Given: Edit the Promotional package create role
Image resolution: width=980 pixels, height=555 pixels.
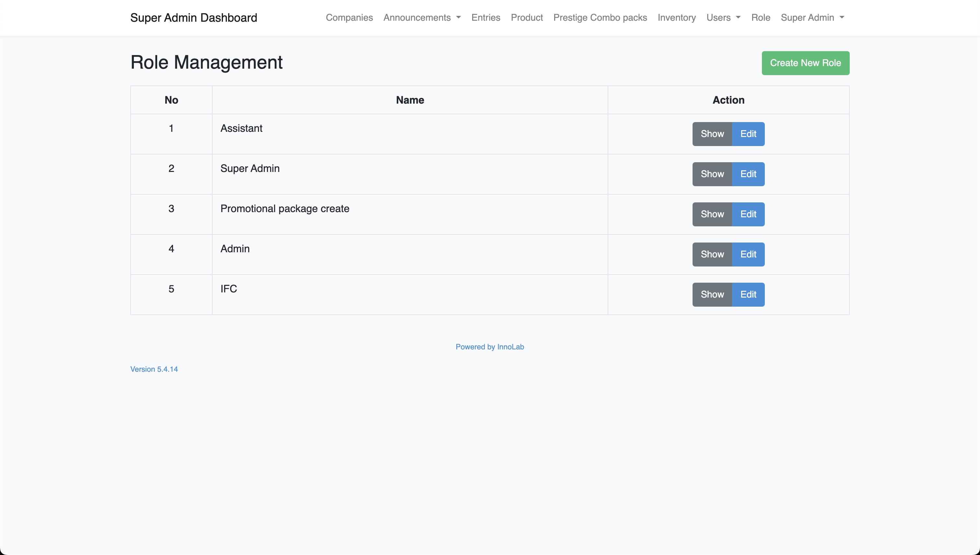Looking at the screenshot, I should point(748,214).
